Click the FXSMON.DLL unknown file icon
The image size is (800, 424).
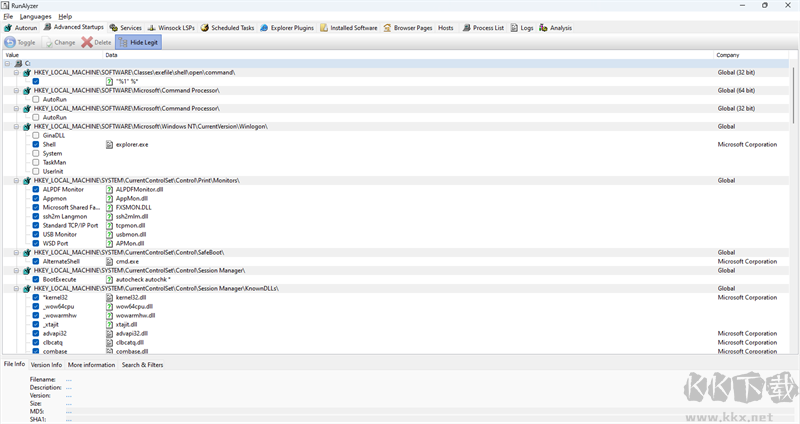point(109,208)
